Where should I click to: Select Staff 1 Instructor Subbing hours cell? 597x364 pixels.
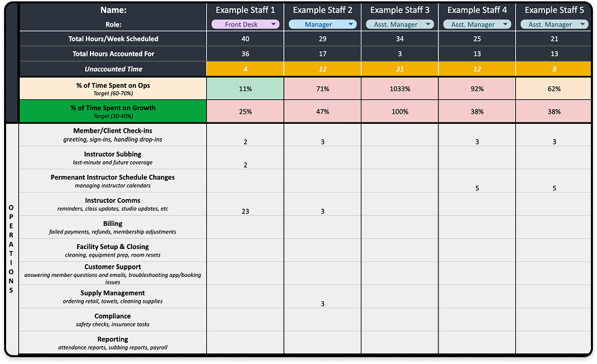tap(245, 165)
